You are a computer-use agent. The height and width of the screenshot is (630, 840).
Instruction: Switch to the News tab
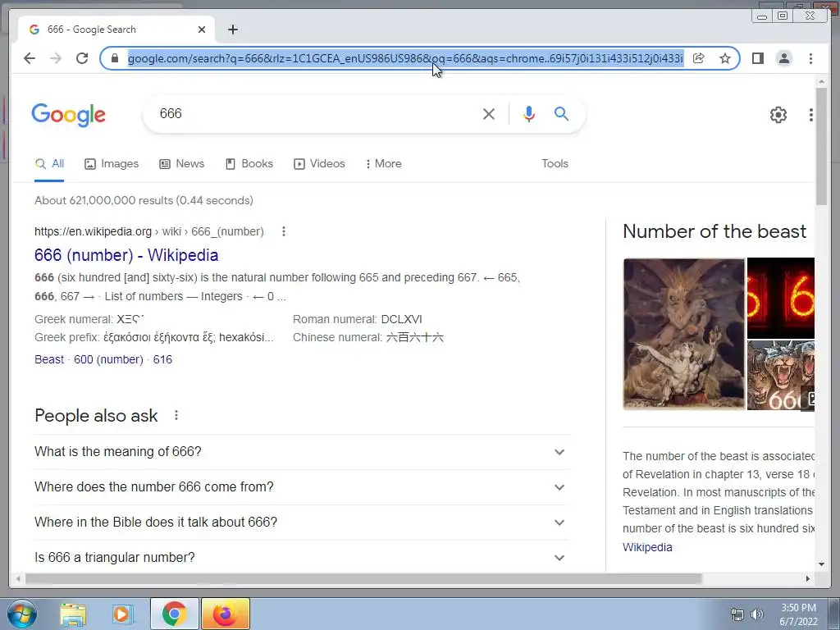coord(181,164)
